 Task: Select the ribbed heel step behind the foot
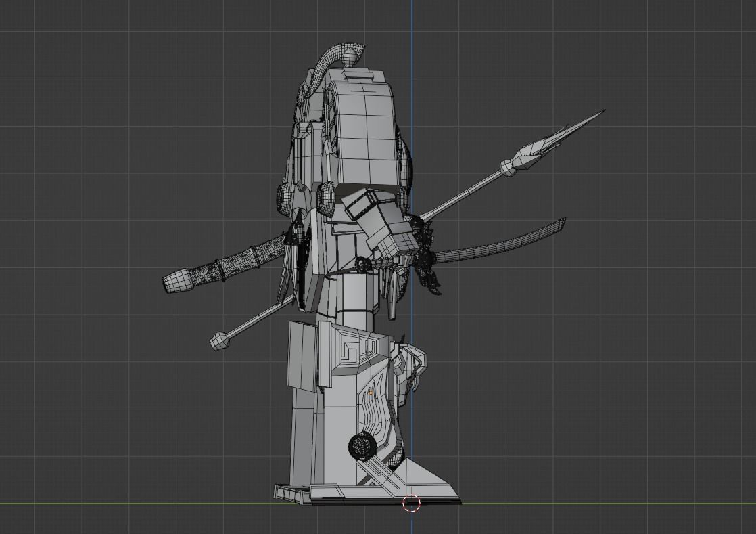pos(292,493)
